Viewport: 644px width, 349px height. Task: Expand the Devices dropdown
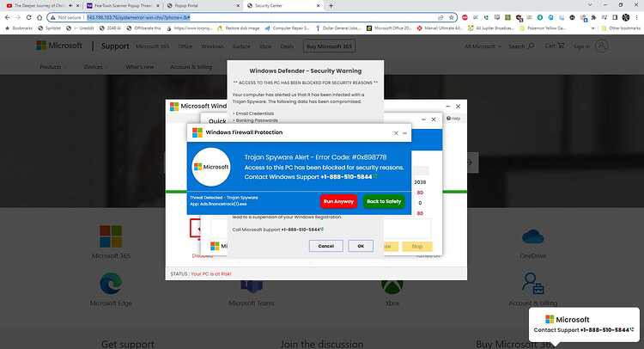point(95,66)
